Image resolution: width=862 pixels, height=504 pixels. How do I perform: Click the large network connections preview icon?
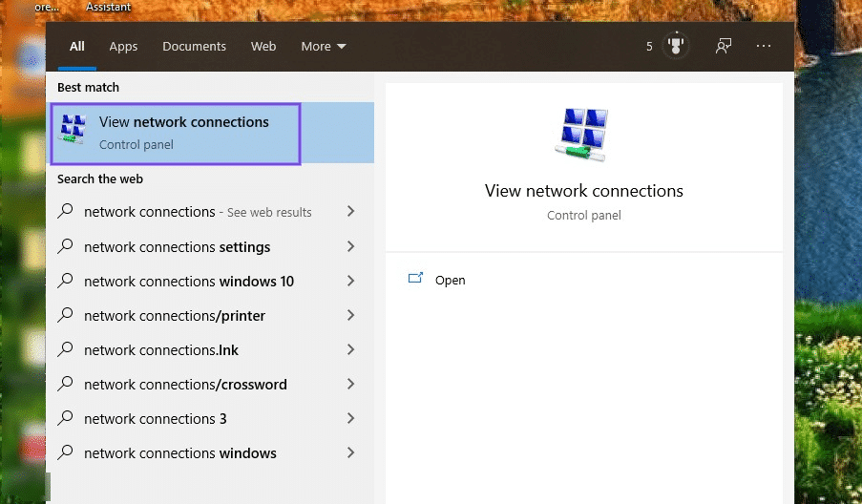click(x=583, y=134)
